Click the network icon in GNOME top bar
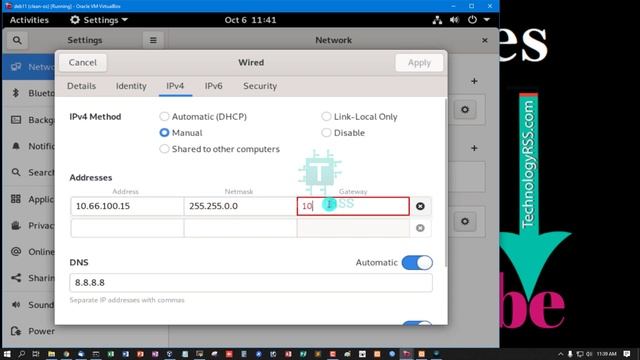This screenshot has height=360, width=640. [437, 20]
